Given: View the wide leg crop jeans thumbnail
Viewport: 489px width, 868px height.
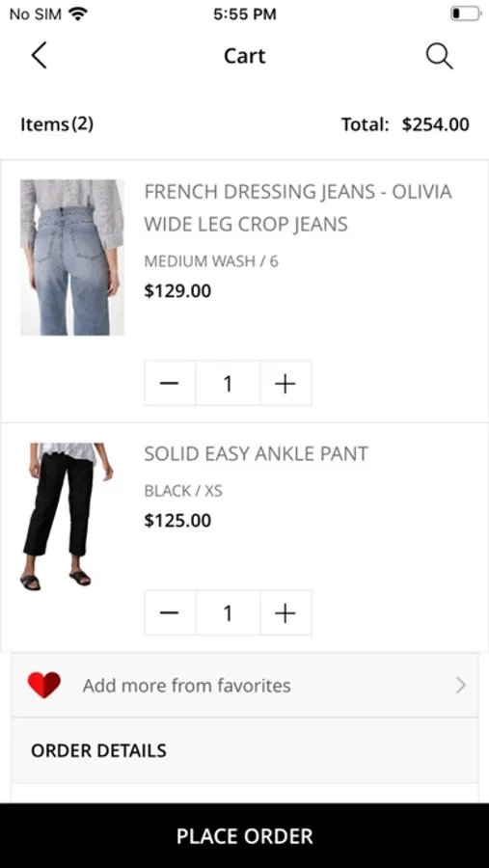Looking at the screenshot, I should (72, 258).
